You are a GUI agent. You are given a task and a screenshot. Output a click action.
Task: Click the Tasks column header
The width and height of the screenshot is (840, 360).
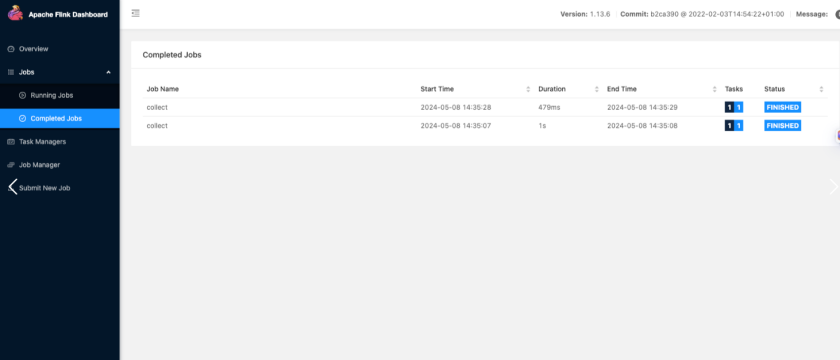[x=734, y=89]
